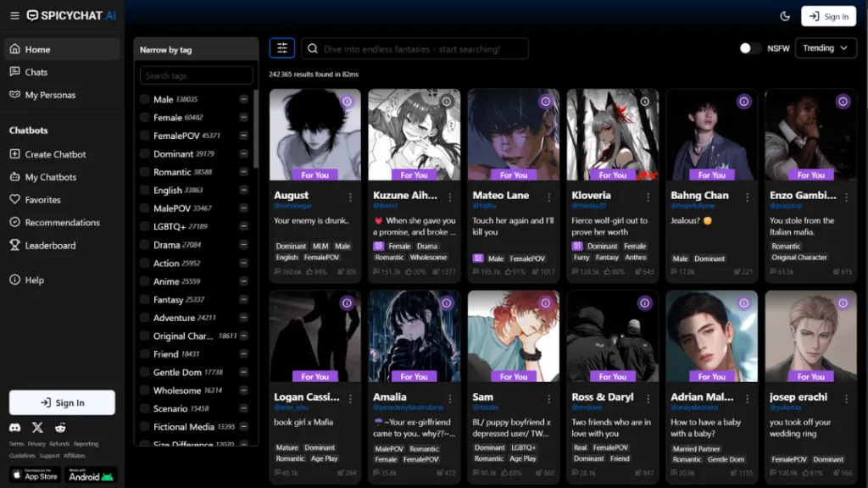
Task: Exclude the Male tag using minus icon
Action: [x=244, y=99]
